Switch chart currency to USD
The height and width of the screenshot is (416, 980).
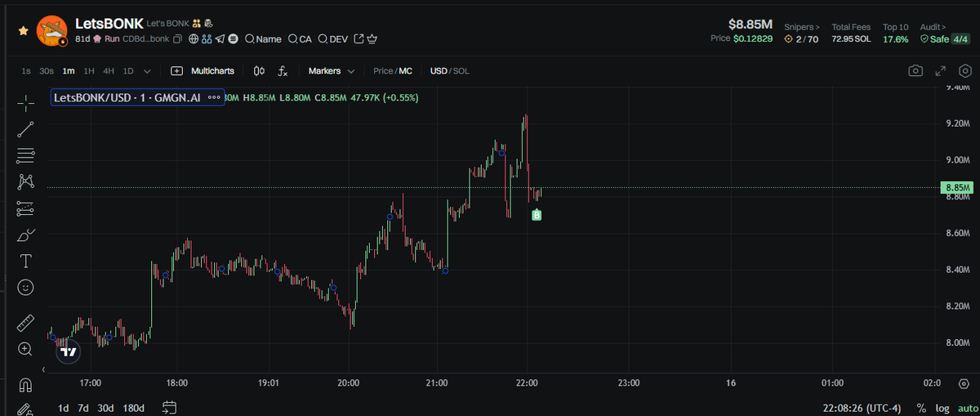[439, 71]
